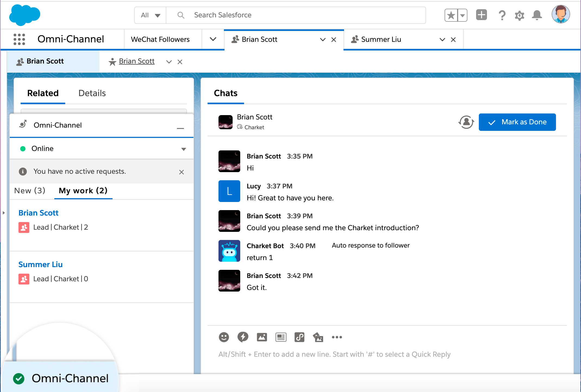Click the Mark as Done button
This screenshot has height=392, width=581.
pyautogui.click(x=517, y=122)
